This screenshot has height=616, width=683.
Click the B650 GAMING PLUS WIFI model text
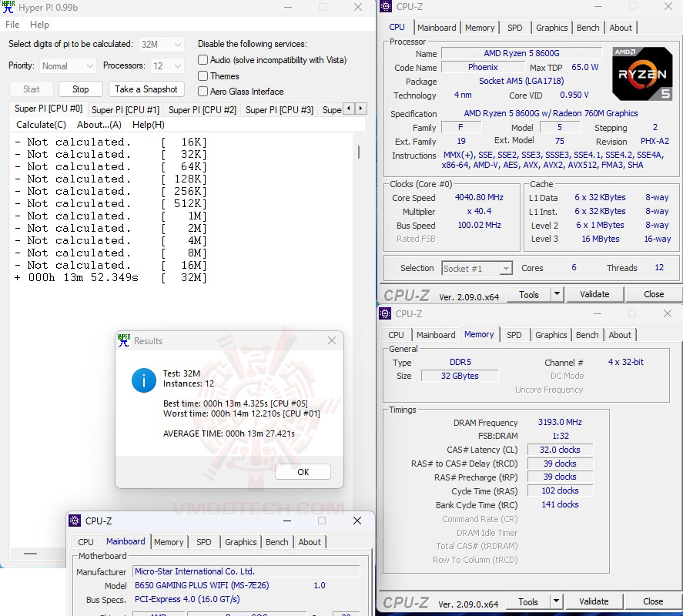(x=202, y=585)
